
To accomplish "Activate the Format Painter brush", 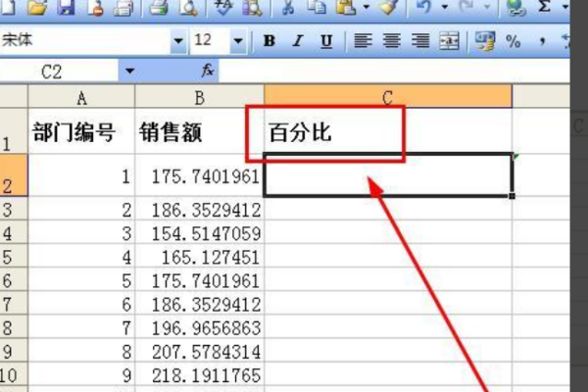I will coord(388,7).
